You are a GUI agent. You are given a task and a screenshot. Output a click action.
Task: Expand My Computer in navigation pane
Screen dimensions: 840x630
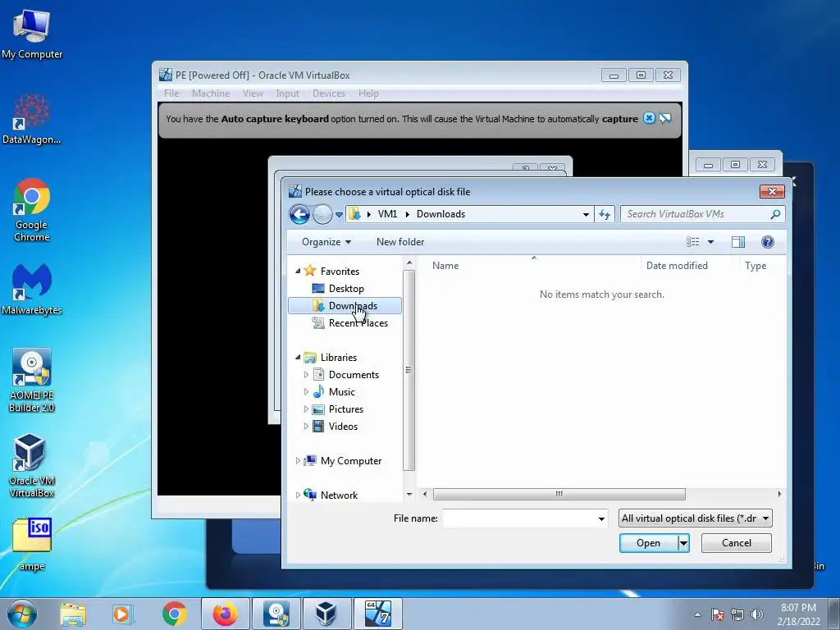point(298,461)
